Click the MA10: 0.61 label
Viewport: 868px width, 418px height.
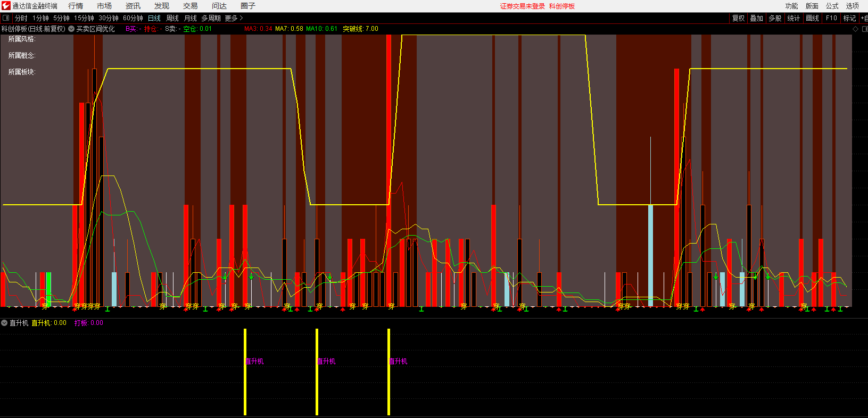point(321,29)
